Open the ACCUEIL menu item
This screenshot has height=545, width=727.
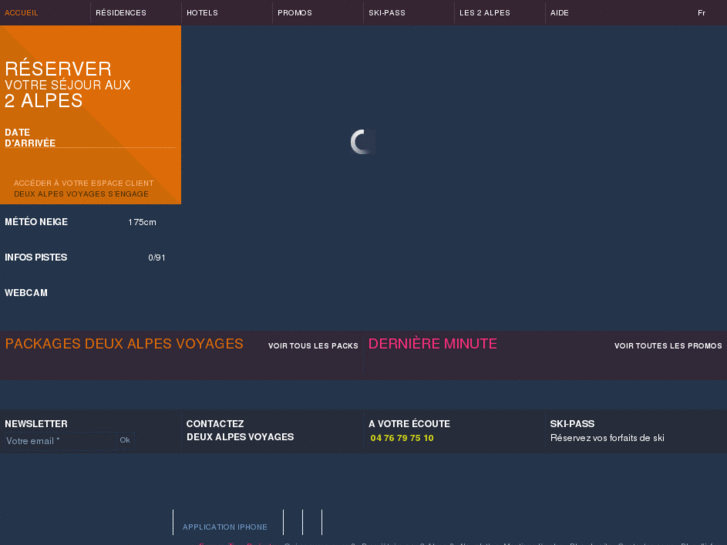click(21, 13)
